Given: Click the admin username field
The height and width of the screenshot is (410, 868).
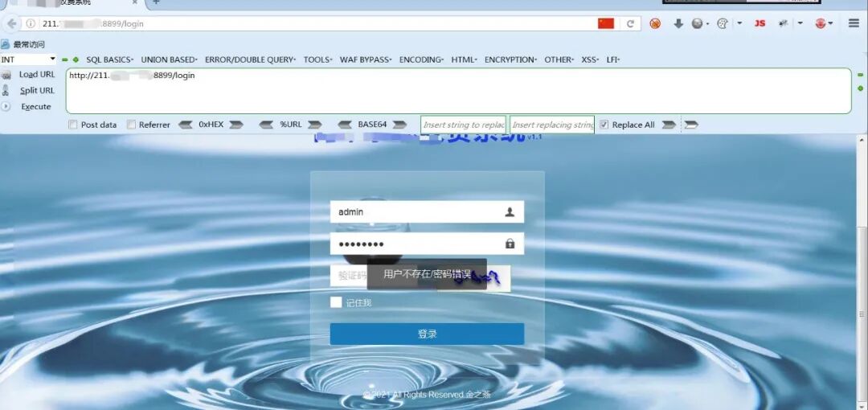Looking at the screenshot, I should pos(427,211).
